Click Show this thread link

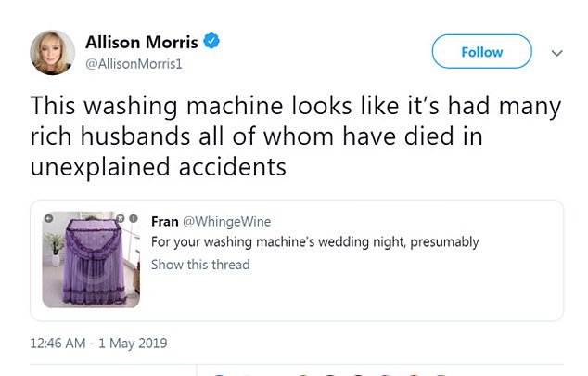click(x=200, y=265)
